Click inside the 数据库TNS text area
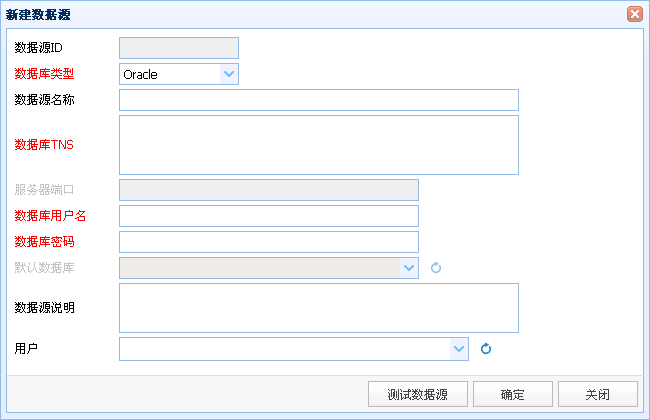The width and height of the screenshot is (650, 420). click(x=319, y=145)
